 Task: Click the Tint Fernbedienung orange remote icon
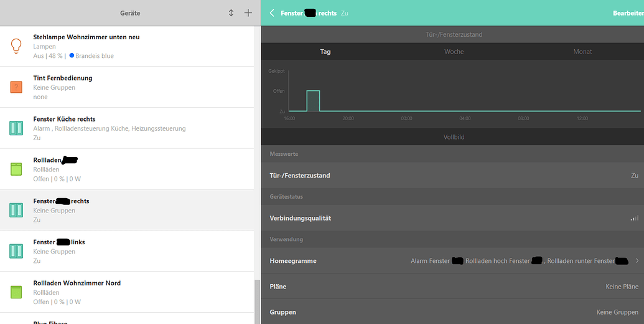pyautogui.click(x=16, y=87)
